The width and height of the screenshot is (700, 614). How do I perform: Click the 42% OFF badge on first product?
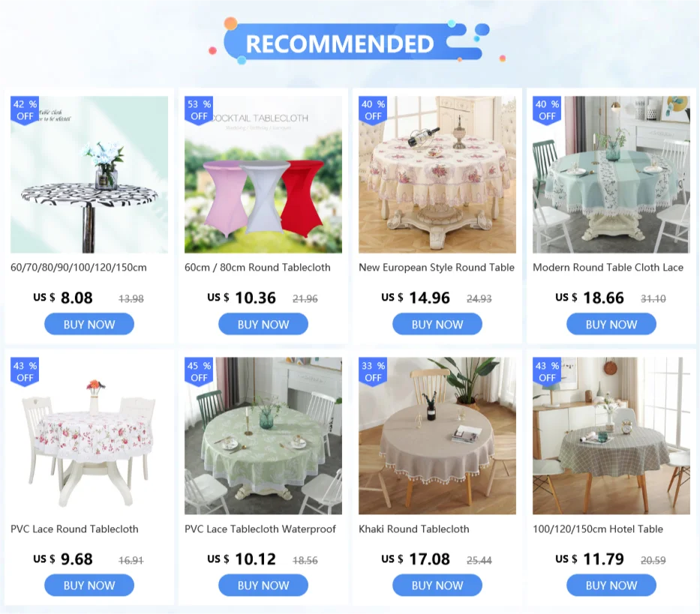[x=25, y=110]
